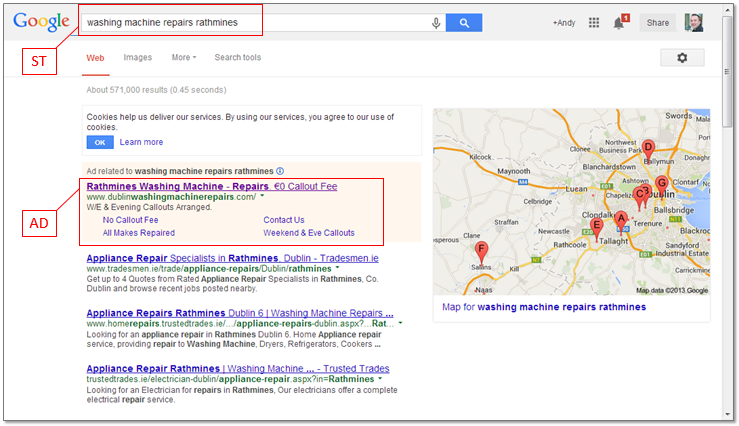Click map pin E near Tallaght

click(596, 228)
